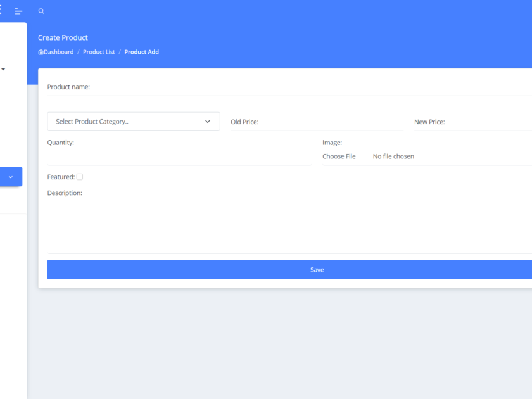
Task: Click the Save button
Action: tap(317, 269)
